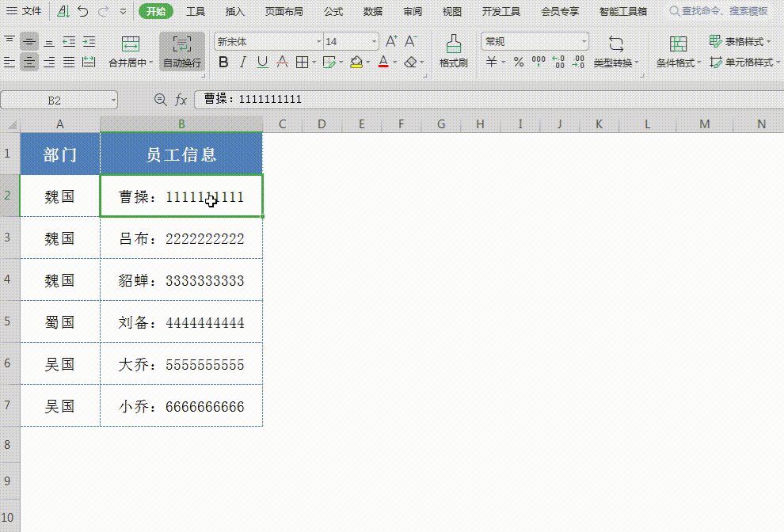
Task: Open 条件格式 conditional formatting
Action: (678, 51)
